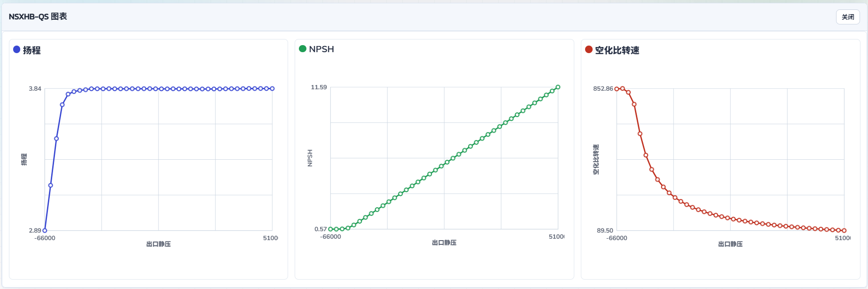
Task: Click the red 空化比转速 legend dot
Action: click(589, 49)
